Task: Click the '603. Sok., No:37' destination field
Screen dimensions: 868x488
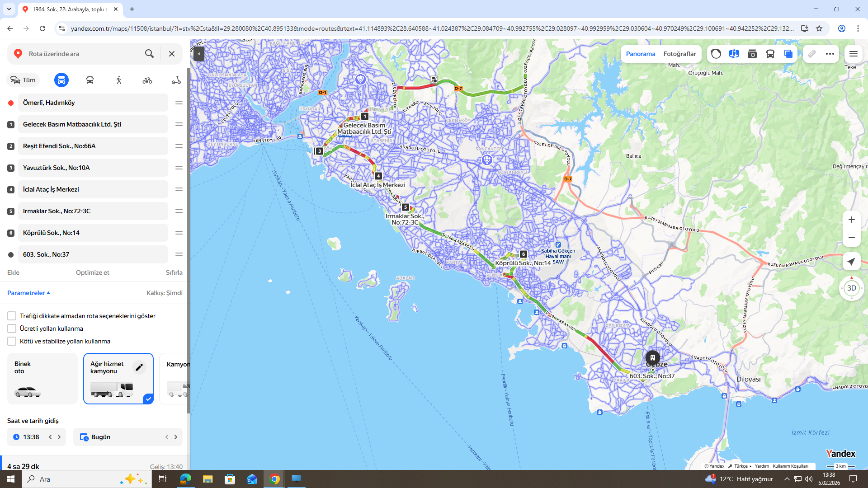Action: pos(93,254)
